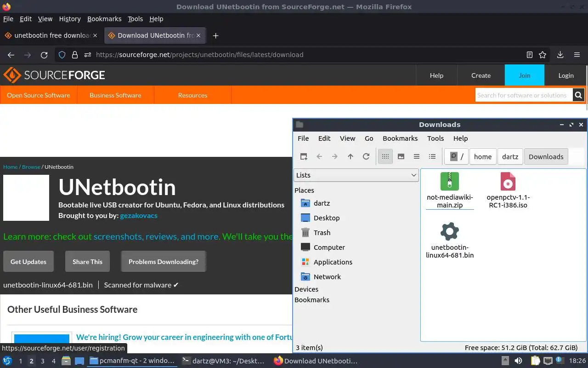Go up to parent folder in file manager
Screen dimensions: 588x368
(x=351, y=156)
